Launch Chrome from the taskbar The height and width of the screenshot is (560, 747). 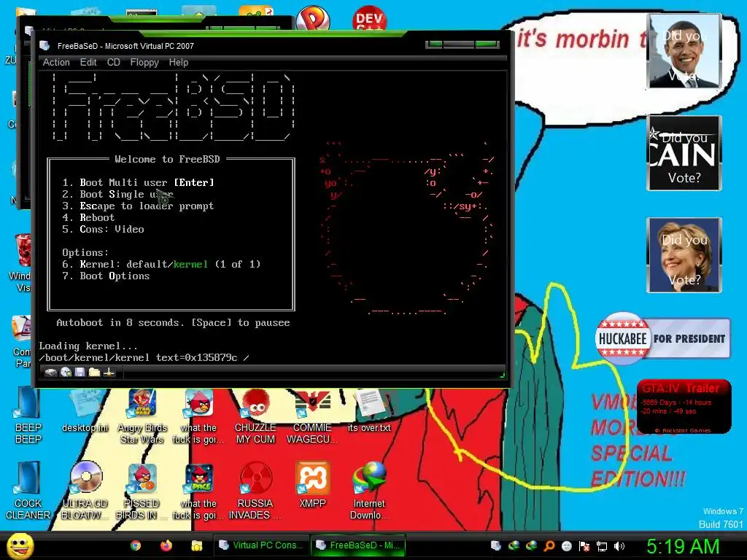click(x=136, y=545)
